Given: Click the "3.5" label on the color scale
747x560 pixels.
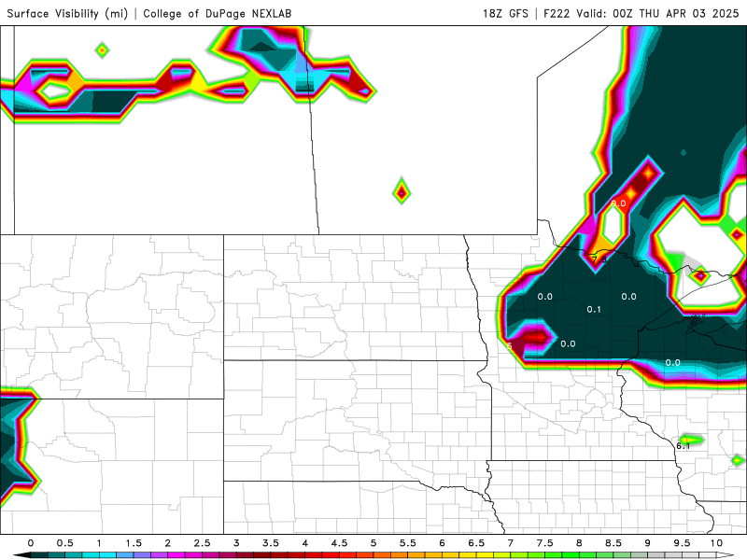Looking at the screenshot, I should [271, 543].
